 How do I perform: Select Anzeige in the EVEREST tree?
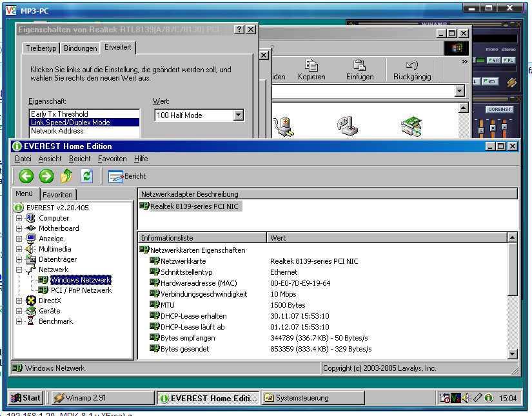point(51,239)
